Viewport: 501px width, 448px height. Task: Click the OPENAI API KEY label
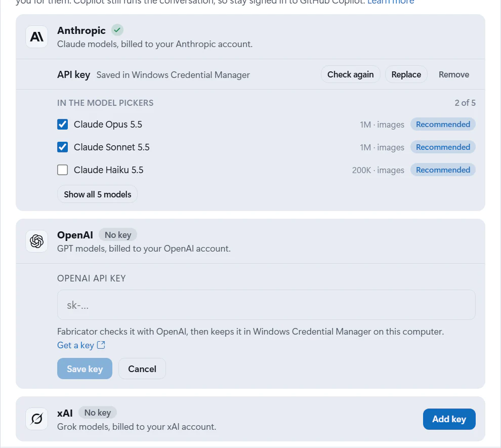tap(92, 278)
